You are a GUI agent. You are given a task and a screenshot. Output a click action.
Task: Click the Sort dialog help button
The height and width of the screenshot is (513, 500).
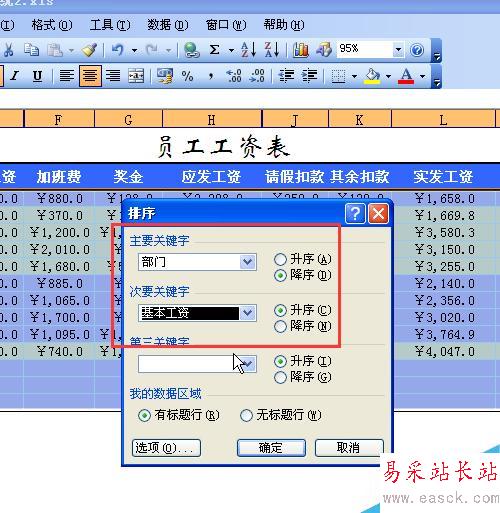coord(355,213)
